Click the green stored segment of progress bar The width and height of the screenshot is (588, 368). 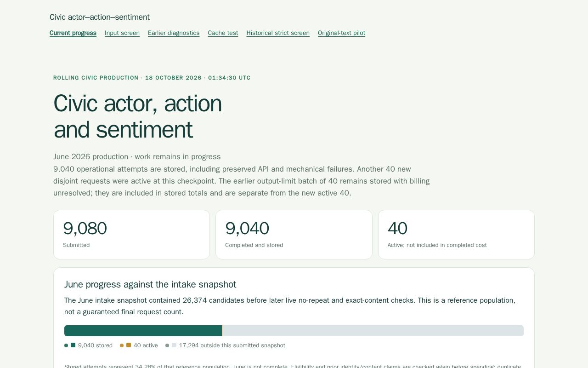(x=143, y=331)
